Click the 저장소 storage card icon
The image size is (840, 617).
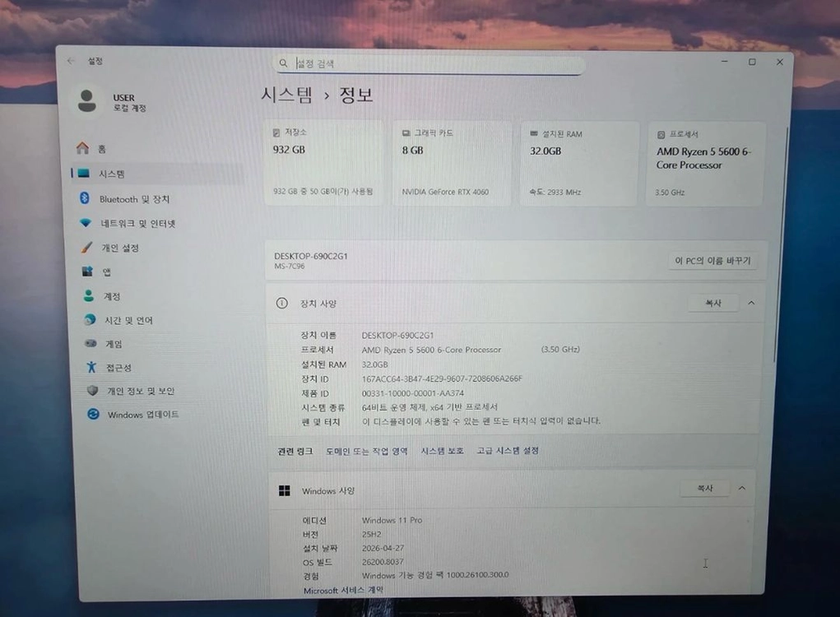[x=276, y=132]
